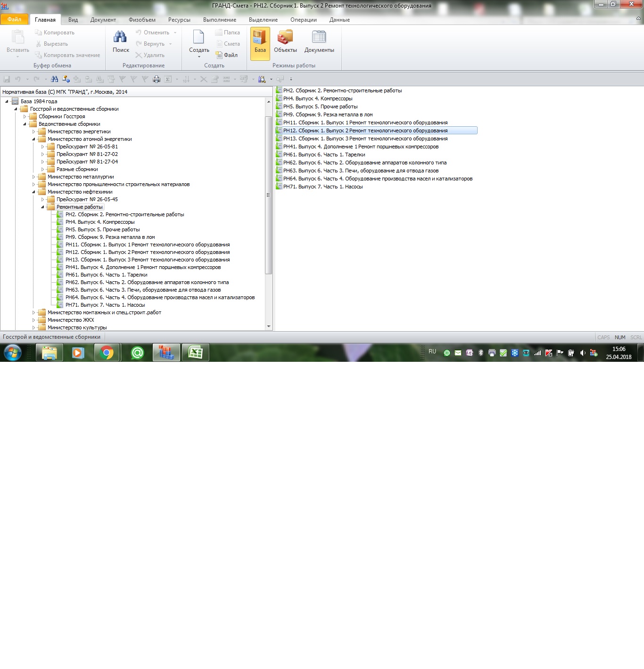Click the volume speaker icon in the tray

[583, 353]
